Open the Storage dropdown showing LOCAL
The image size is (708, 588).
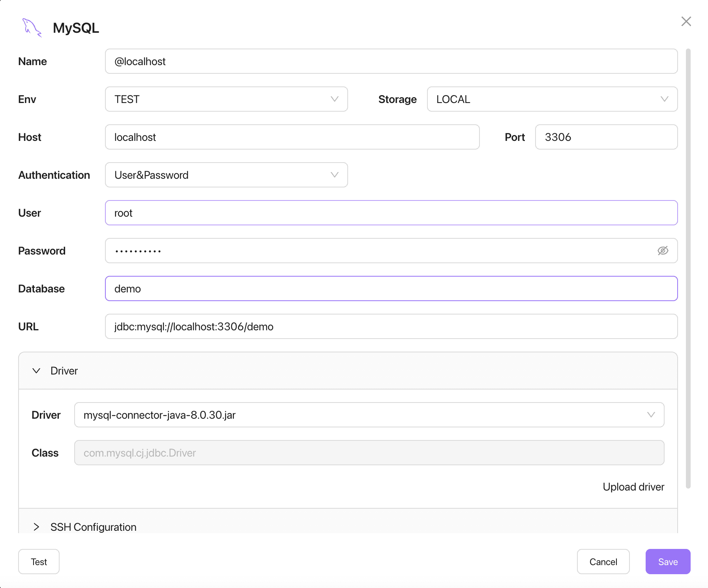pyautogui.click(x=552, y=99)
